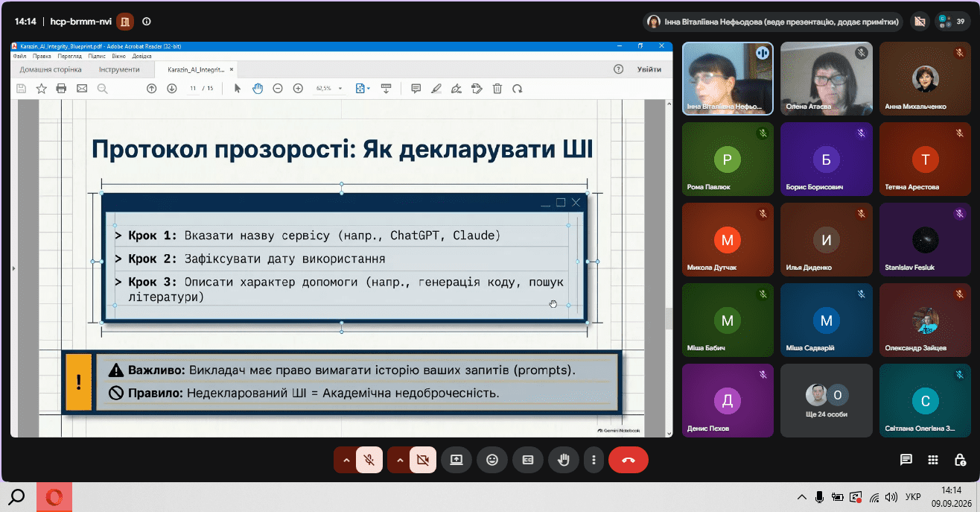Delete with the trash can icon
The width and height of the screenshot is (980, 512).
coord(497,88)
